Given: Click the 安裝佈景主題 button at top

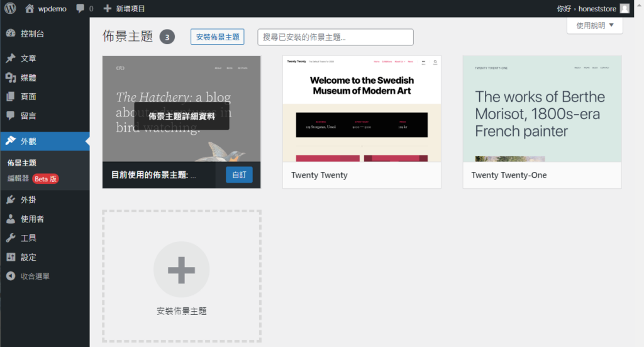Looking at the screenshot, I should (x=218, y=37).
